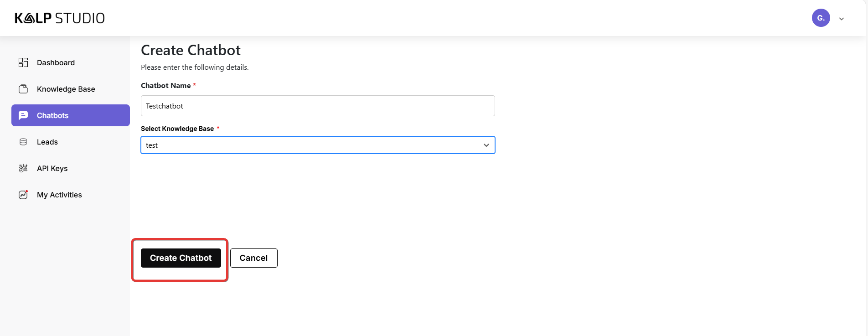The height and width of the screenshot is (336, 868).
Task: Click the Chatbots speech bubble icon
Action: pyautogui.click(x=23, y=115)
